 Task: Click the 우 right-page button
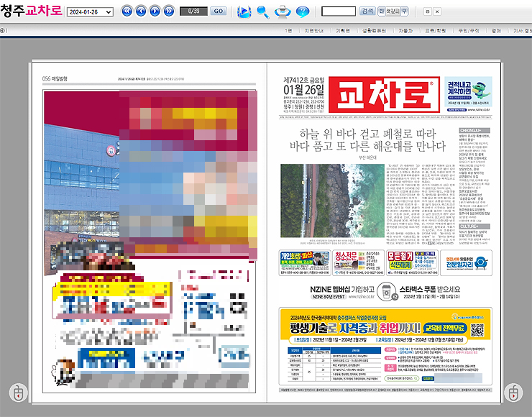tap(405, 12)
